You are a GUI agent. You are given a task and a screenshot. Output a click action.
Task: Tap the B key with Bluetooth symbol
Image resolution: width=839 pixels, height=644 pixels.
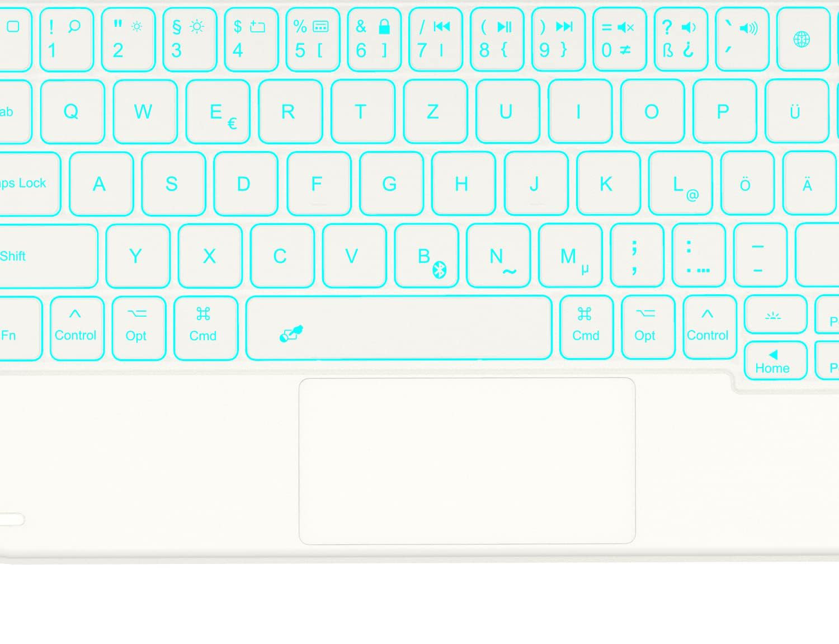coord(427,256)
